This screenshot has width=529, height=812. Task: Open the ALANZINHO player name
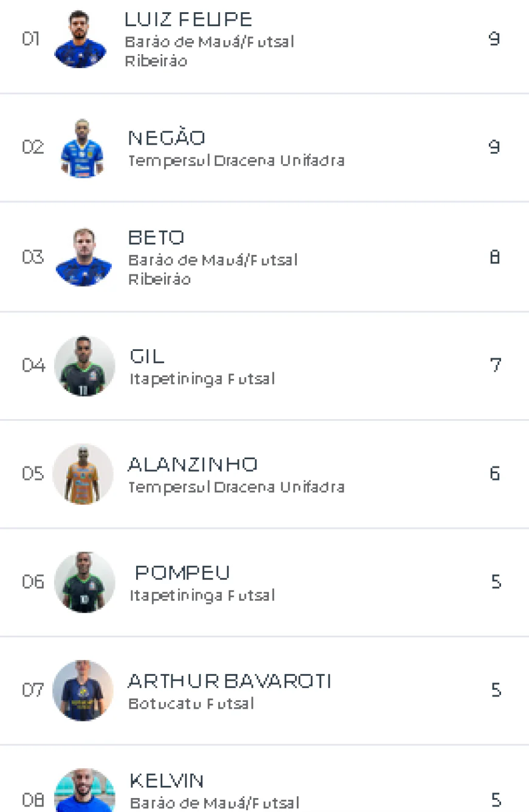(193, 465)
